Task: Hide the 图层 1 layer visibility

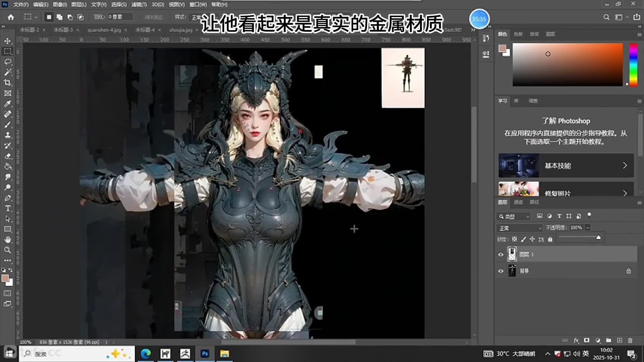Action: (501, 254)
